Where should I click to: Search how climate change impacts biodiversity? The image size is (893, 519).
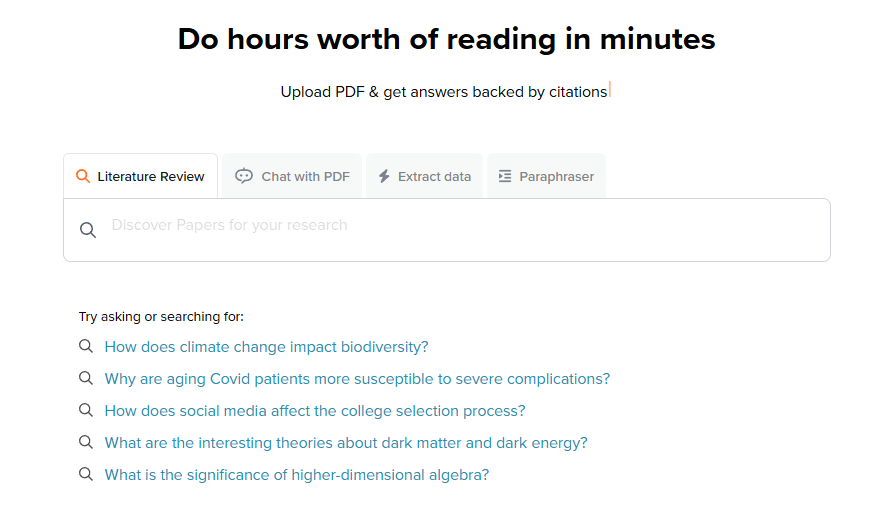(x=266, y=347)
